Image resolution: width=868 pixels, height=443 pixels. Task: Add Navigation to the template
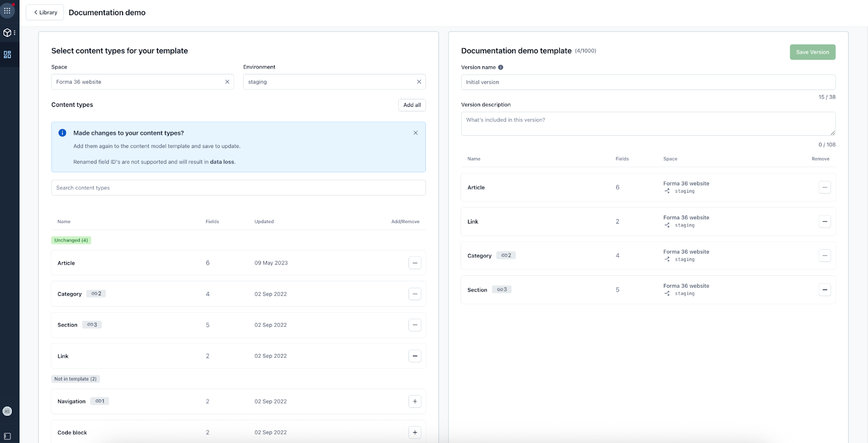(415, 402)
